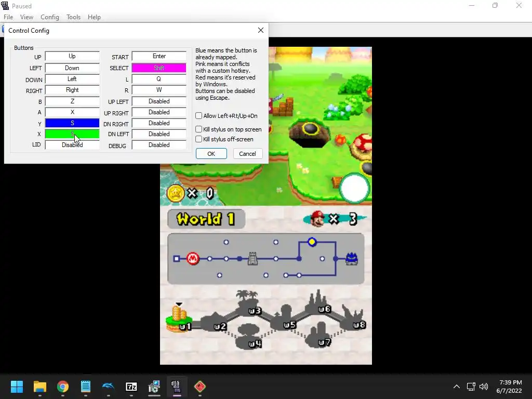
Task: Click the green X button mapping field
Action: point(72,134)
